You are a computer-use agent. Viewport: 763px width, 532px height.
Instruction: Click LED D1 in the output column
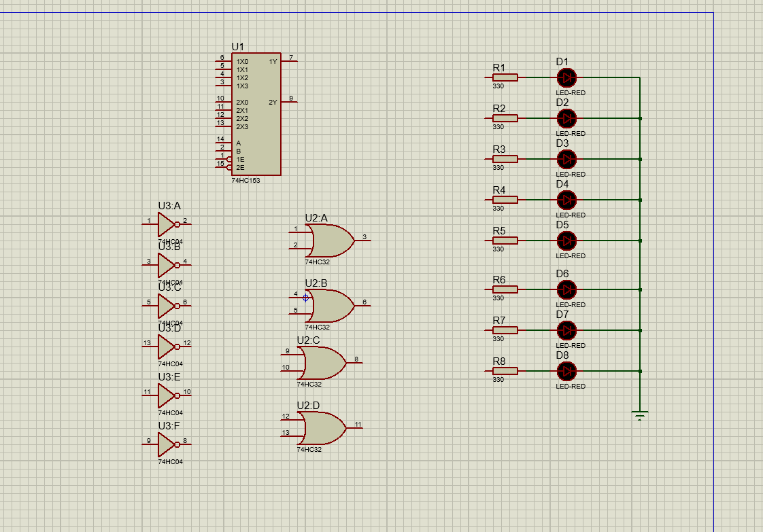pyautogui.click(x=566, y=77)
